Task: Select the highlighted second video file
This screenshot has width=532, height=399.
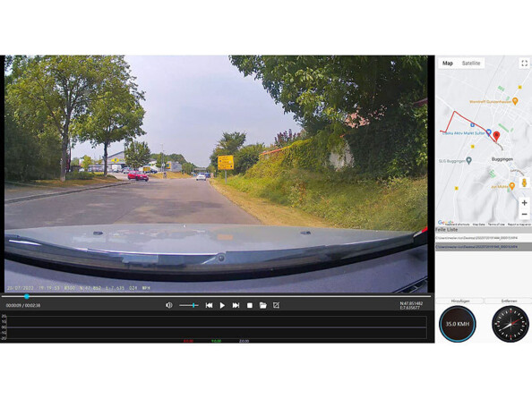Action: tap(484, 247)
